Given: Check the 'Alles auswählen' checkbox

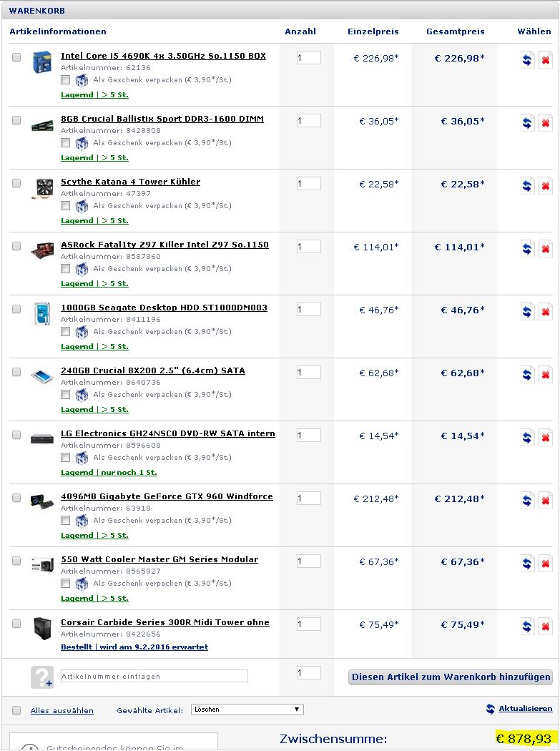Looking at the screenshot, I should coord(16,710).
